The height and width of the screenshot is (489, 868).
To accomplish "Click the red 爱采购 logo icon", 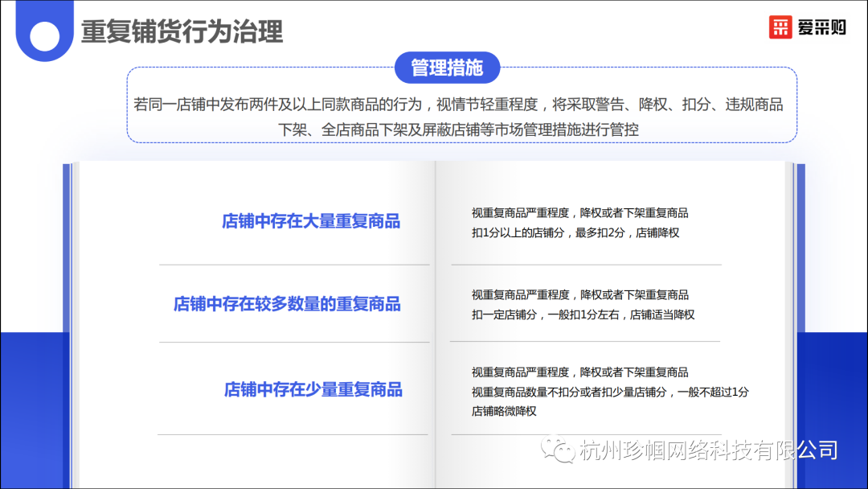I will (781, 27).
